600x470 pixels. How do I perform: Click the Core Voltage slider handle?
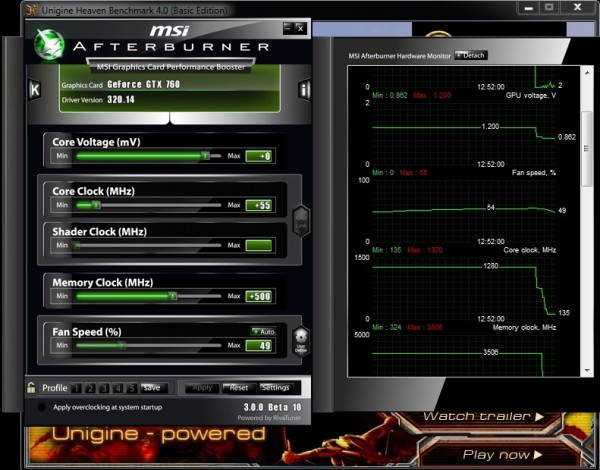pos(205,156)
